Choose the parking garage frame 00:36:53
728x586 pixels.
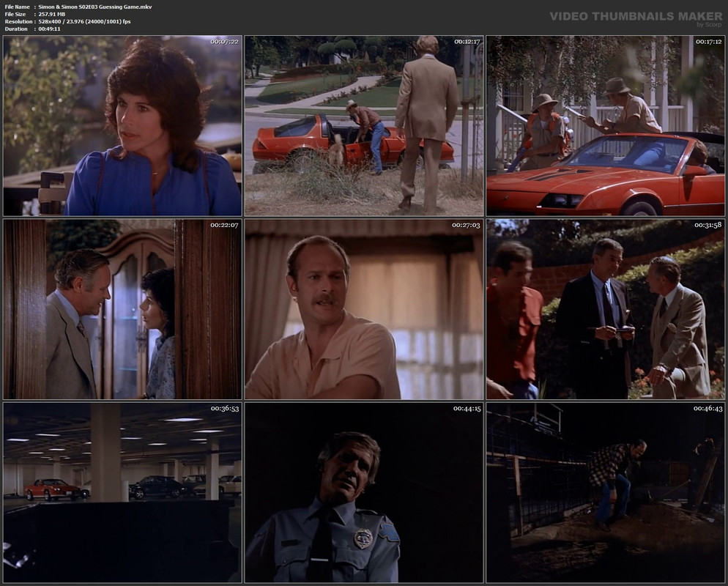click(x=122, y=493)
